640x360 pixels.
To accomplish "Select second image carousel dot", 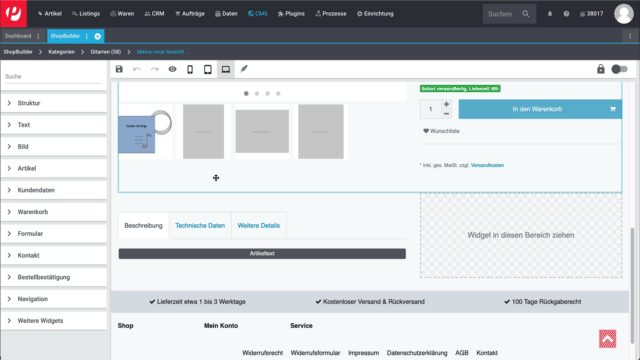I will coord(257,93).
